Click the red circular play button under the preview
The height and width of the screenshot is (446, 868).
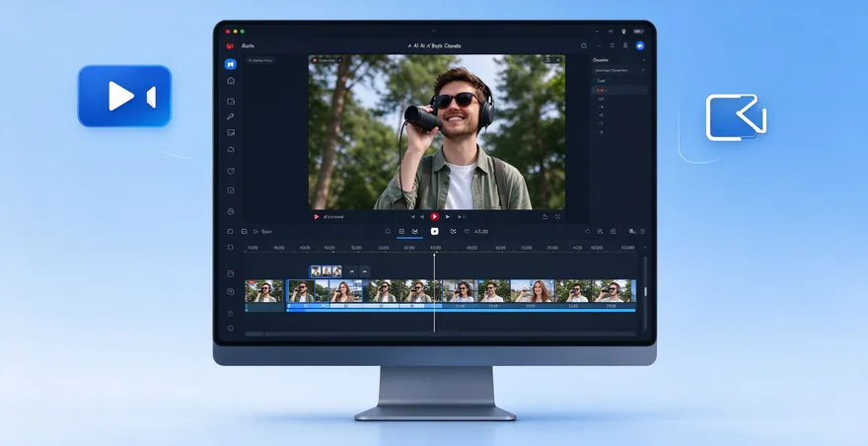[435, 217]
